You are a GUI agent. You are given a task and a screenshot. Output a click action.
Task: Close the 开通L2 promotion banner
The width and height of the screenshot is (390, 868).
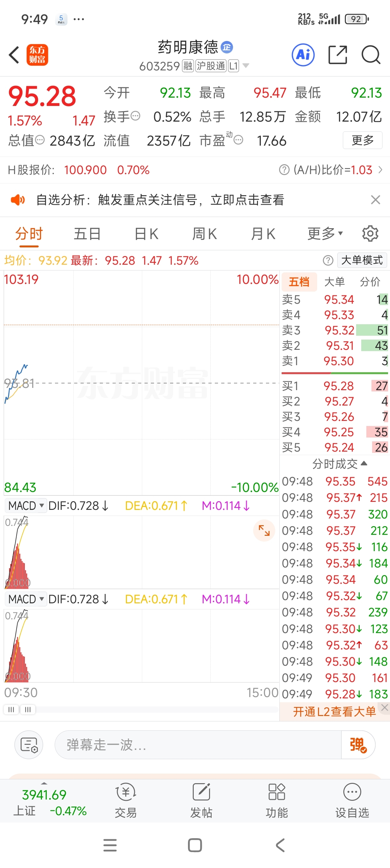pos(385,707)
